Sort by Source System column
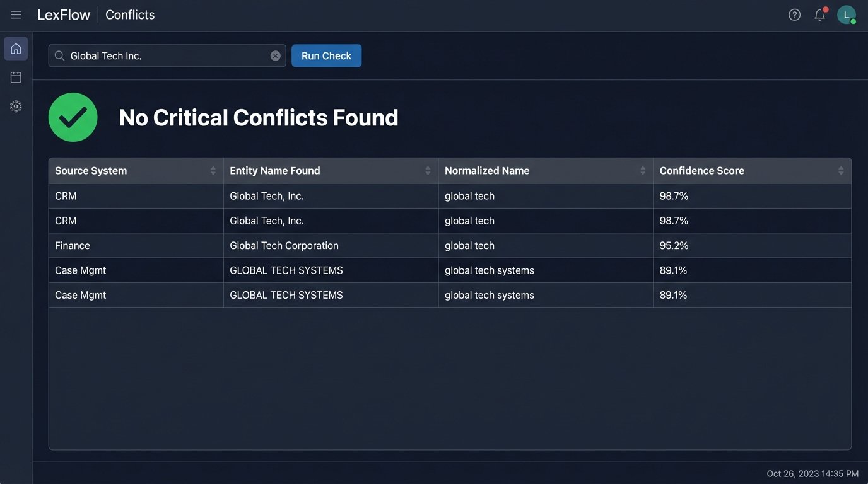The image size is (868, 484). point(213,171)
